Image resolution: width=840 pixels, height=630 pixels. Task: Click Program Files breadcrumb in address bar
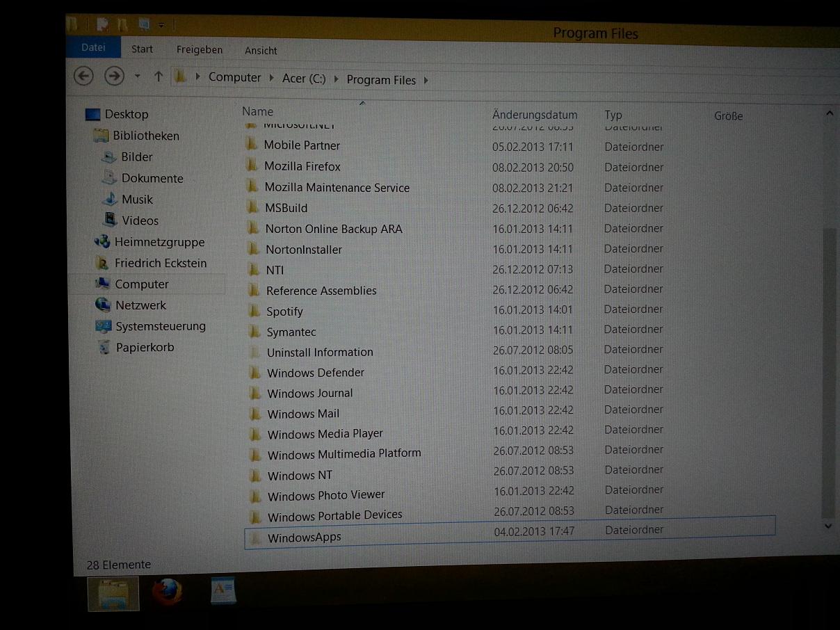pos(381,80)
